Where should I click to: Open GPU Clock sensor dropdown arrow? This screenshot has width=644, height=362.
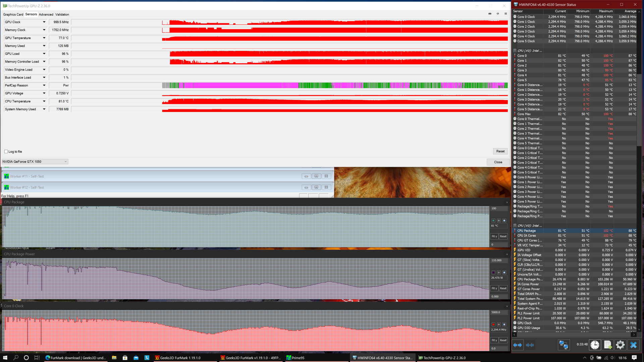(44, 22)
